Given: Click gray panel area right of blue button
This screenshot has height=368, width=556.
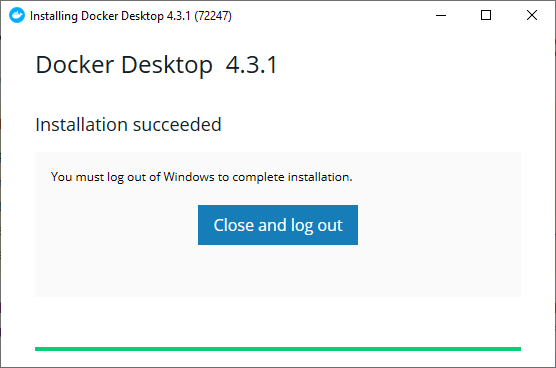Looking at the screenshot, I should click(439, 225).
